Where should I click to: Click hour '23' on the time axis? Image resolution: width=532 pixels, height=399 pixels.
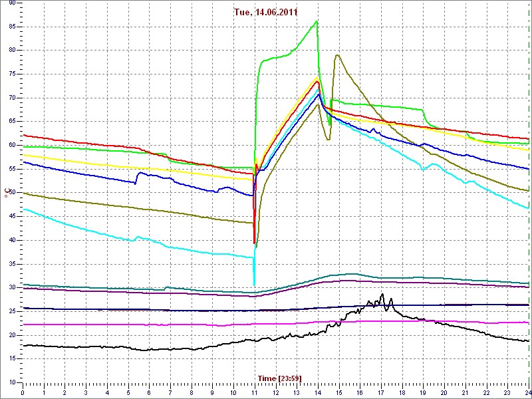(507, 392)
